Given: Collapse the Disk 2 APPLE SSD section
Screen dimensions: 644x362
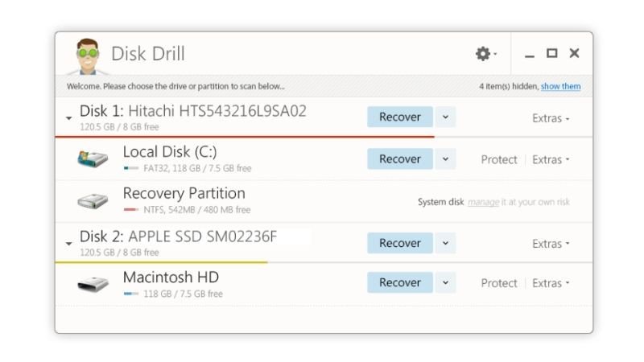Looking at the screenshot, I should click(68, 244).
